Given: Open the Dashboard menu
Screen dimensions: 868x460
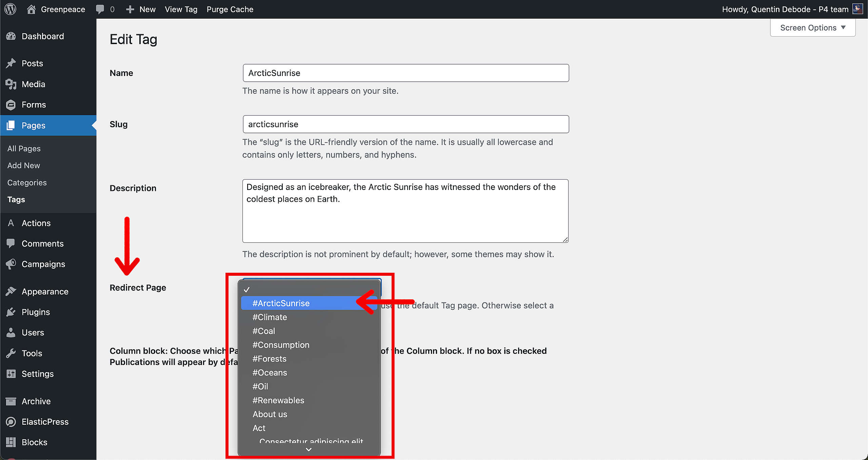Looking at the screenshot, I should (48, 36).
